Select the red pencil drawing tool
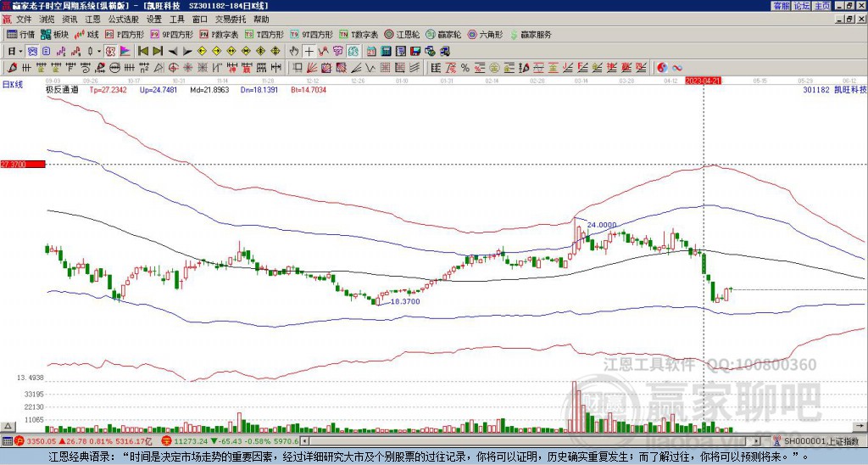The image size is (868, 465). 12,68
